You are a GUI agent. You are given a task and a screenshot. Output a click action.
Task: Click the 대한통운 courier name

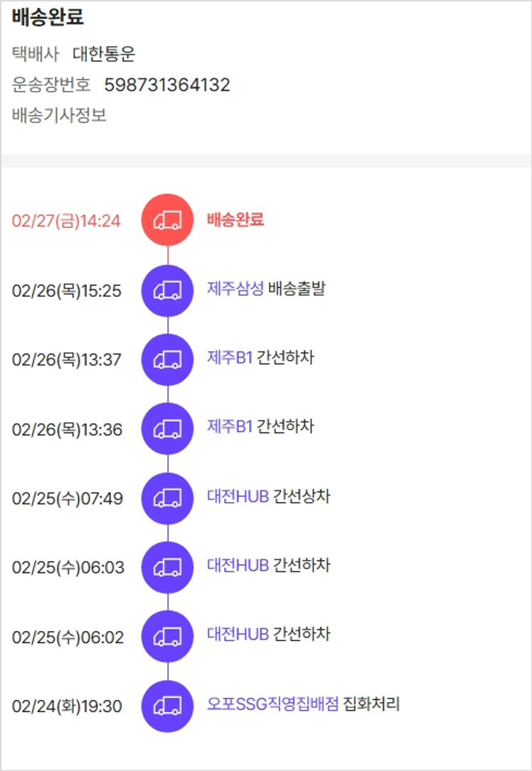104,54
